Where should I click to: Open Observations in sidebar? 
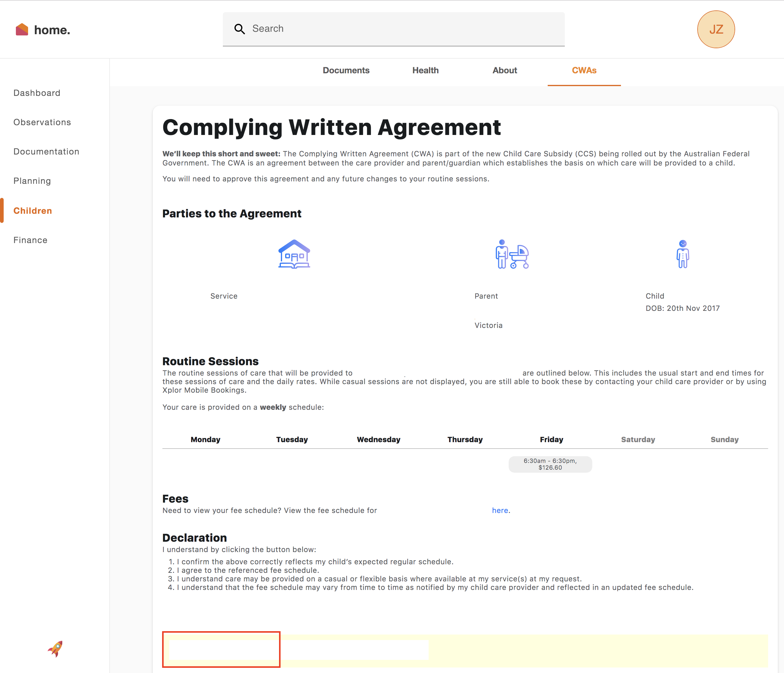pyautogui.click(x=42, y=122)
